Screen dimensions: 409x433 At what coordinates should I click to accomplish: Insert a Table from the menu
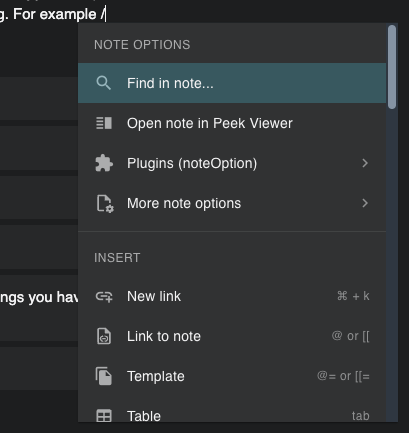[144, 416]
